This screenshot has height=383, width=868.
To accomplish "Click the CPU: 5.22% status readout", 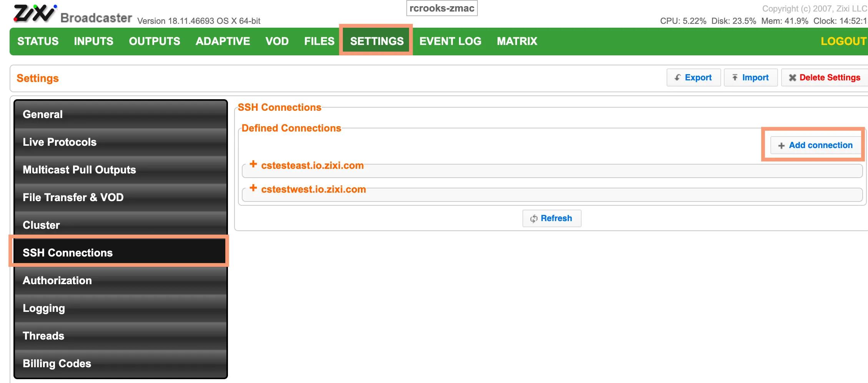I will pyautogui.click(x=683, y=21).
